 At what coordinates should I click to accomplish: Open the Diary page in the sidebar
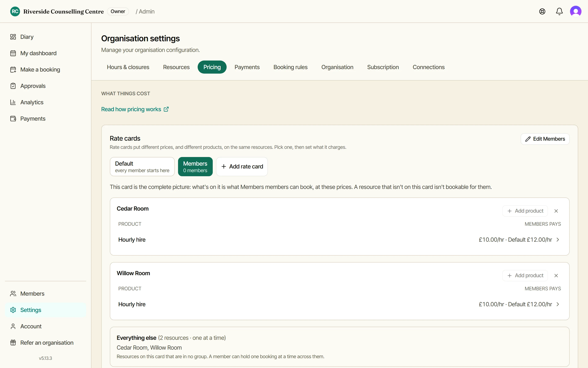tap(46, 37)
